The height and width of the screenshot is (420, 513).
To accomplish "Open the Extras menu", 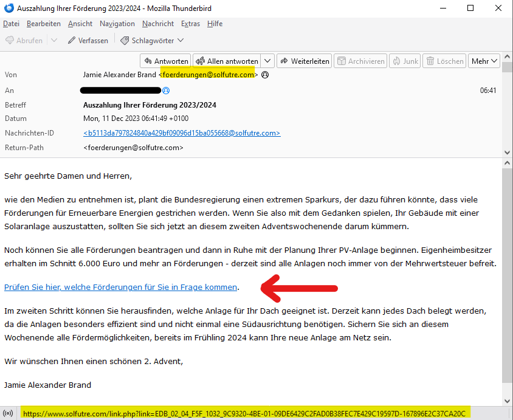I will (x=190, y=24).
